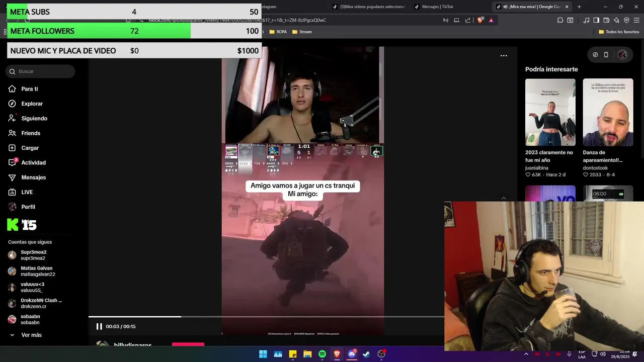Open 'Danza de apareamiento' video thumbnail
Viewport: 644px width, 362px height.
click(x=608, y=112)
